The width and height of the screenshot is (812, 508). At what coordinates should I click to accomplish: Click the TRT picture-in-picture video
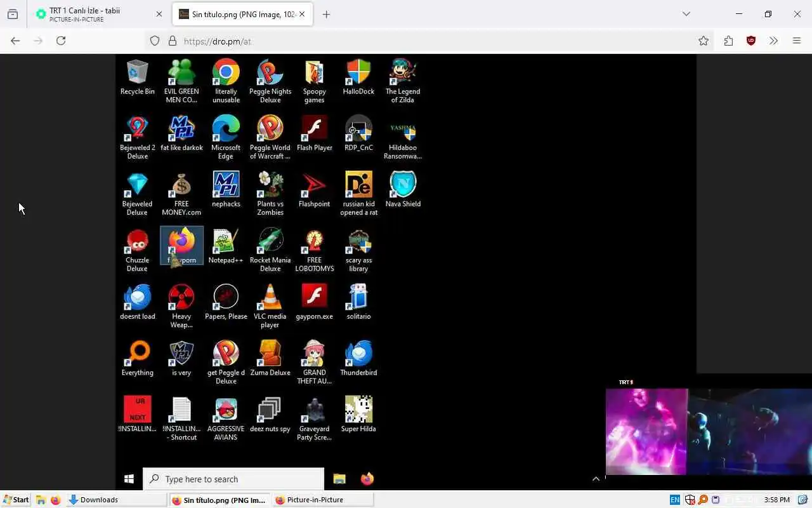point(709,432)
